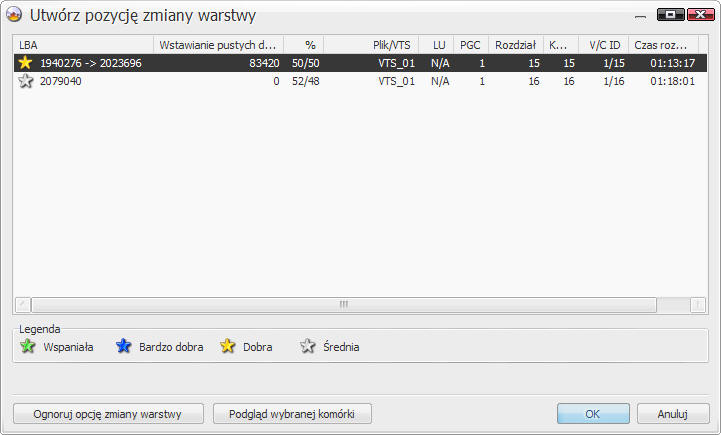
Task: Click V/C ID cell 1/15
Action: pos(614,63)
